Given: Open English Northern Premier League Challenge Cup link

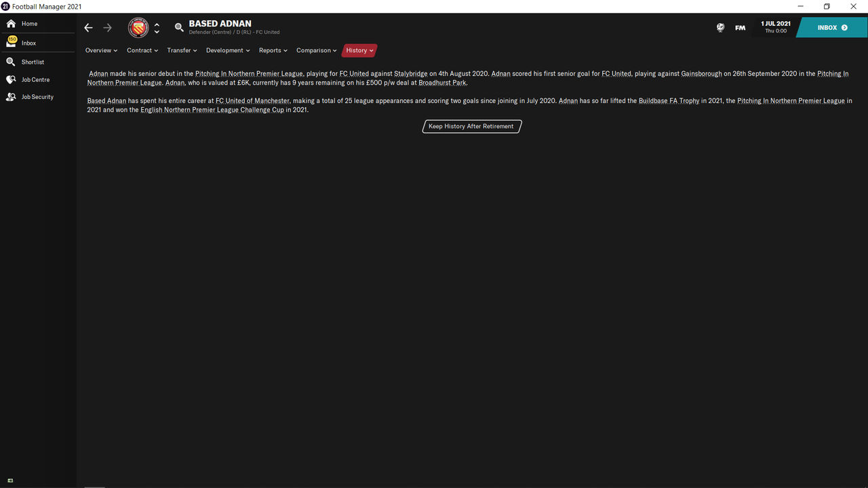Looking at the screenshot, I should pos(212,110).
